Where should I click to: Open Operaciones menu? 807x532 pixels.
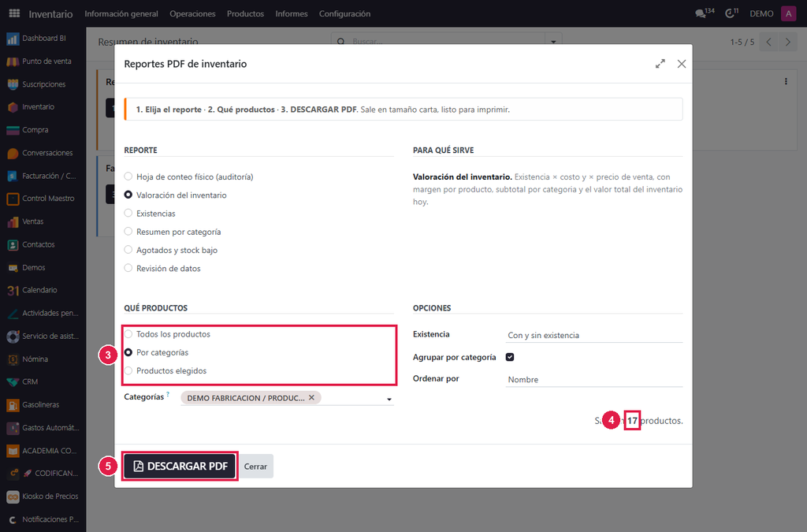click(x=192, y=13)
